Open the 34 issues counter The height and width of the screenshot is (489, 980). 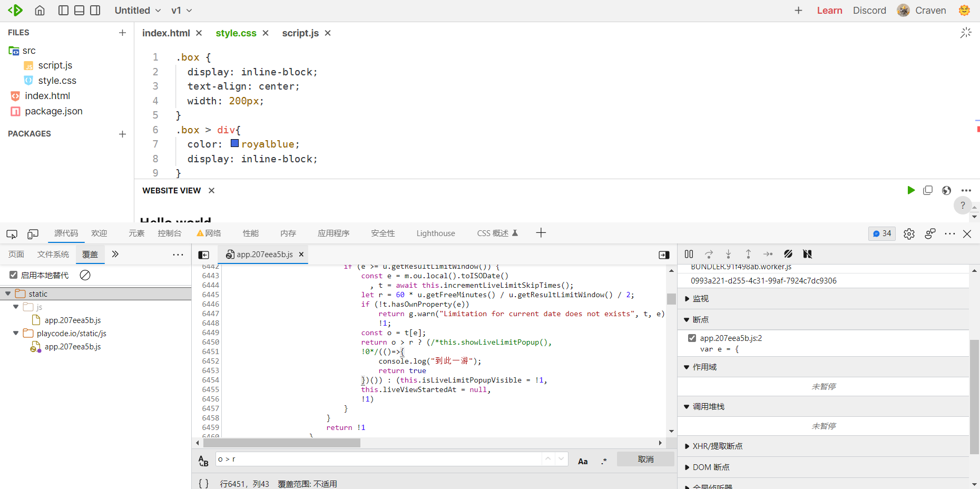tap(882, 233)
